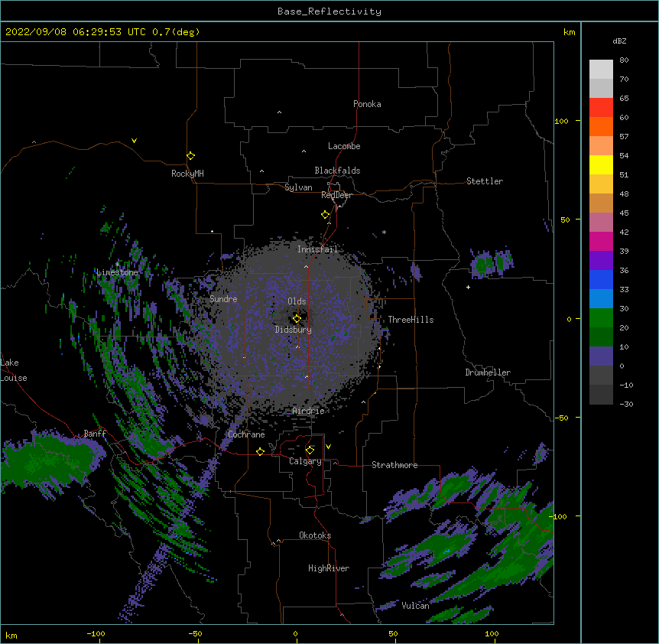Viewport: 659px width, 644px height.
Task: Click the 100 tick label on the right axis
Action: coord(561,121)
